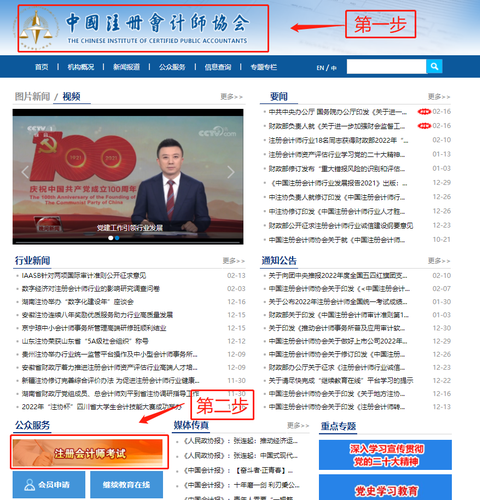Click the CICPA scales emblem logo

36,29
